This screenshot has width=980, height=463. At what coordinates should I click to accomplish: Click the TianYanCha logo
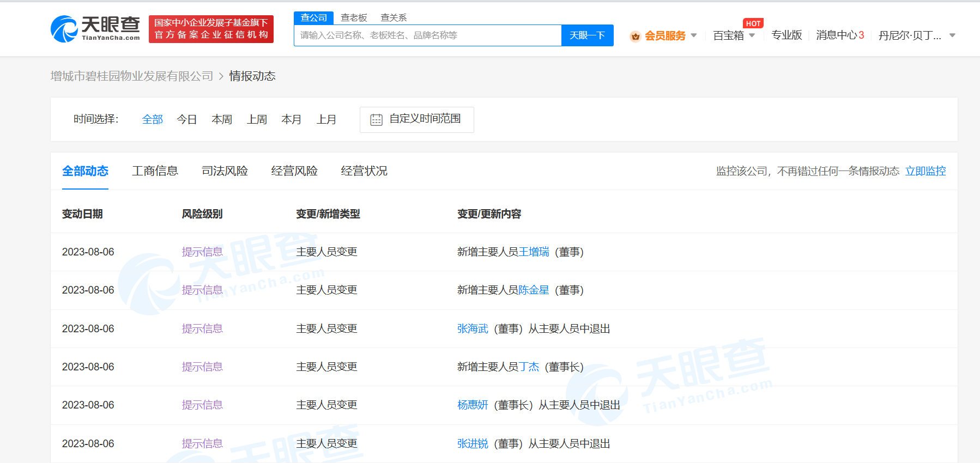(95, 29)
